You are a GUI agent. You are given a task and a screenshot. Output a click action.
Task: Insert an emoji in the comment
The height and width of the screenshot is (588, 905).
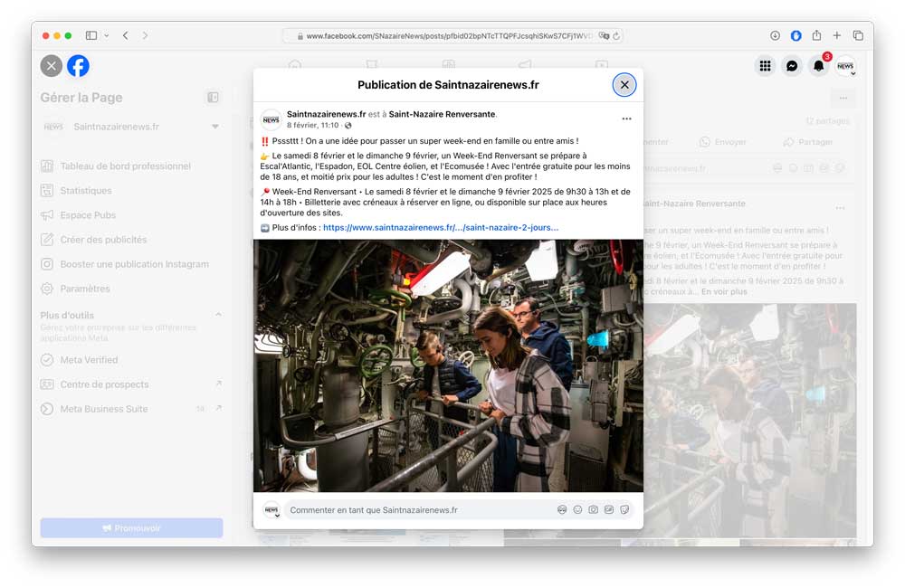(x=577, y=510)
